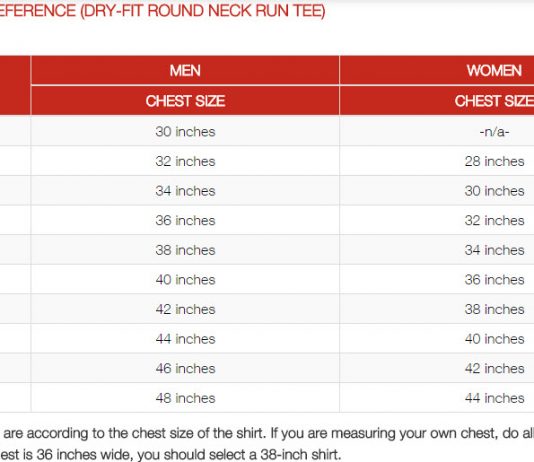The height and width of the screenshot is (462, 534).
Task: Choose the men's 36 inches row
Action: tap(185, 220)
